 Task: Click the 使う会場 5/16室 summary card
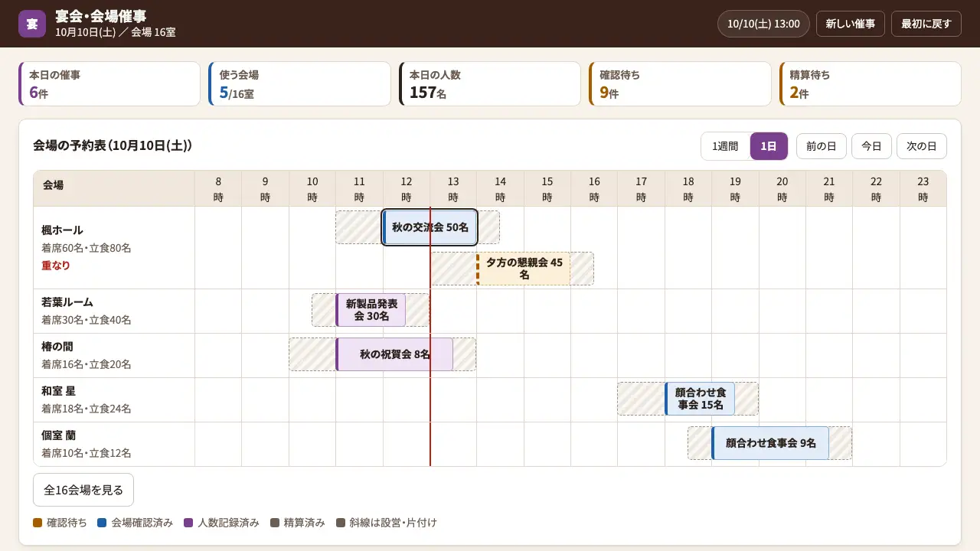pos(299,84)
